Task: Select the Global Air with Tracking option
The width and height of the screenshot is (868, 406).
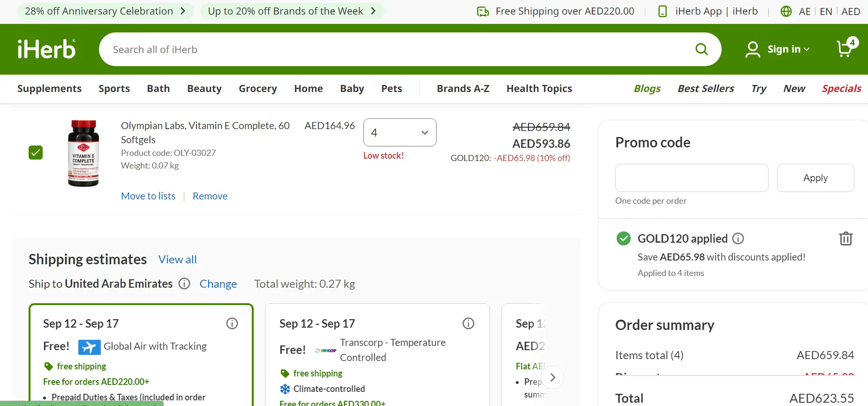Action: pos(141,355)
